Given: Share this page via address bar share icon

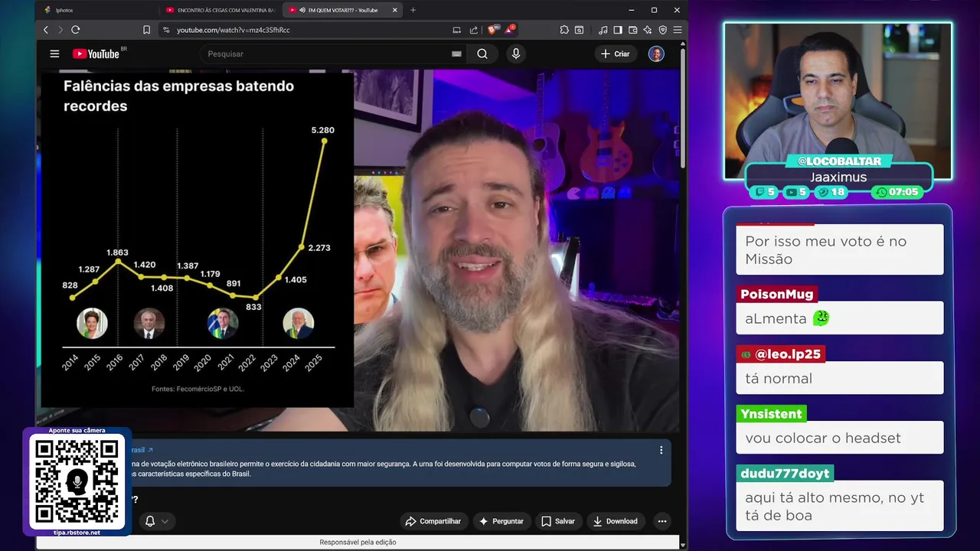Looking at the screenshot, I should (x=473, y=30).
